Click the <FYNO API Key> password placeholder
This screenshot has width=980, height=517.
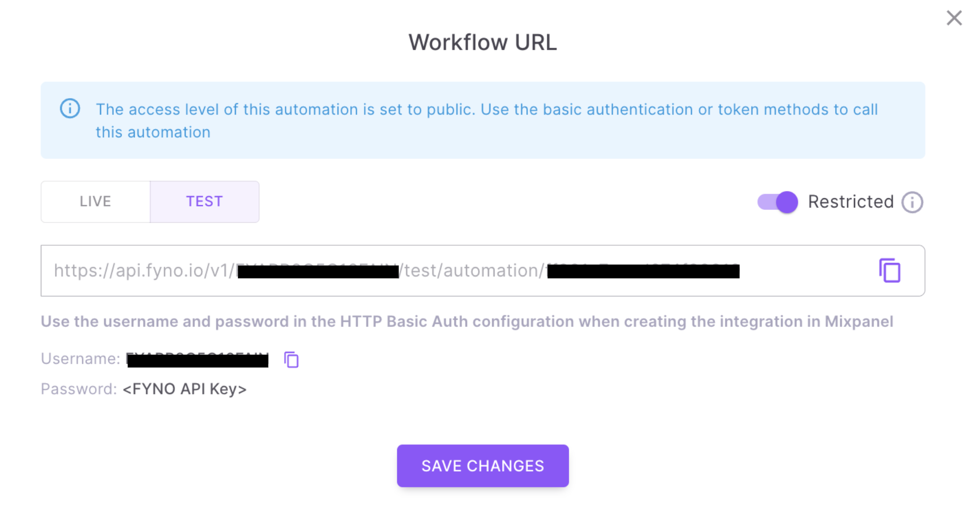[185, 389]
